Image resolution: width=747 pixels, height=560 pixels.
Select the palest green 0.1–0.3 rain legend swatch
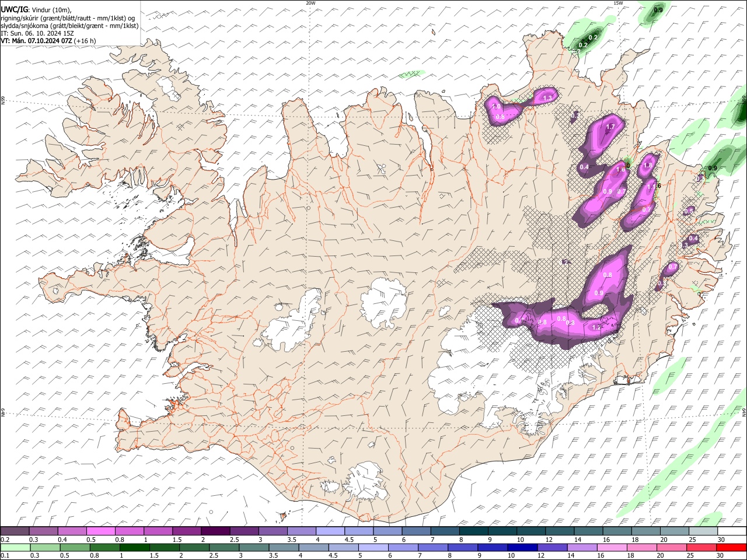point(15,547)
